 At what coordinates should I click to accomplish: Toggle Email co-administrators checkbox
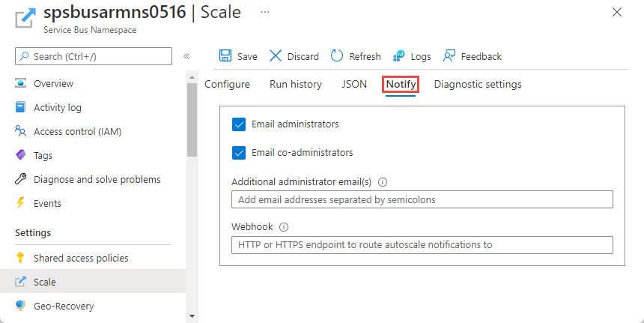click(x=239, y=153)
